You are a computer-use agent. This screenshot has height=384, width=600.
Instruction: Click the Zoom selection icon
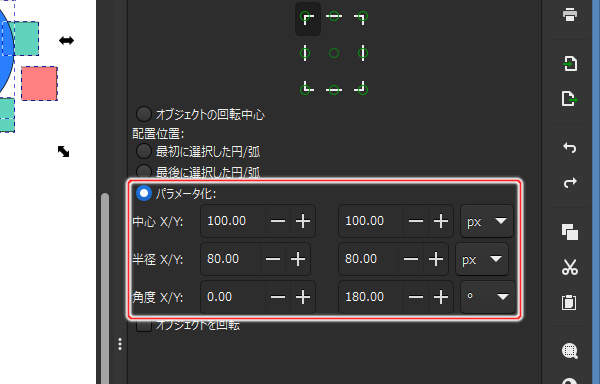point(570,351)
